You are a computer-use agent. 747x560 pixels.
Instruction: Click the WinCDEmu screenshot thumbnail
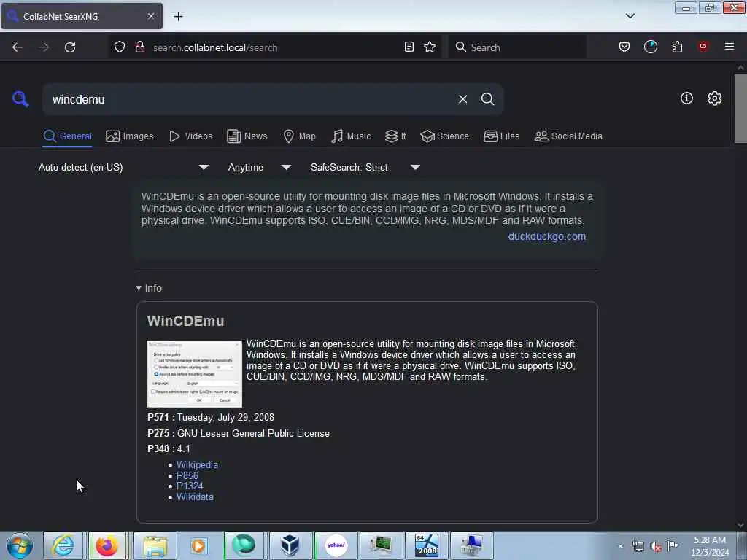click(194, 374)
